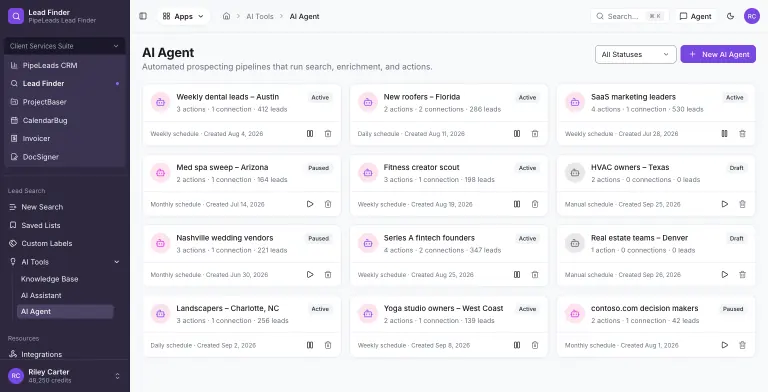This screenshot has width=768, height=392.
Task: Toggle dark mode moon icon
Action: tap(730, 16)
